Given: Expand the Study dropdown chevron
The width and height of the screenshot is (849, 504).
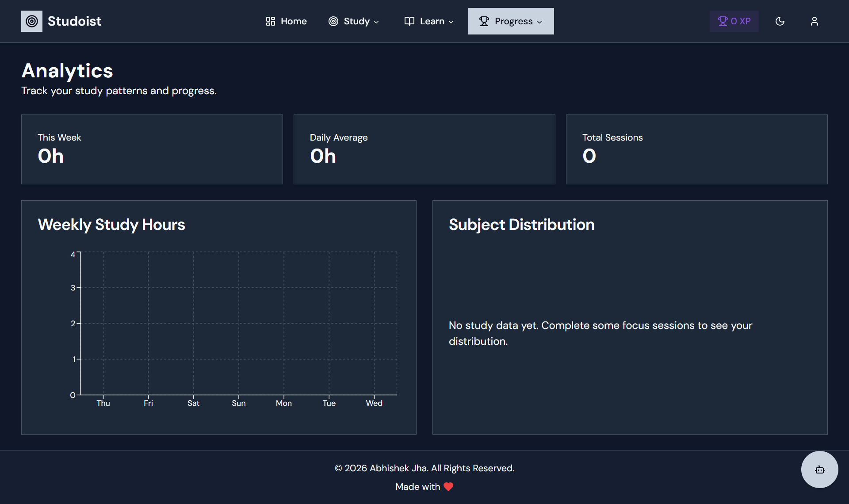Looking at the screenshot, I should coord(376,22).
